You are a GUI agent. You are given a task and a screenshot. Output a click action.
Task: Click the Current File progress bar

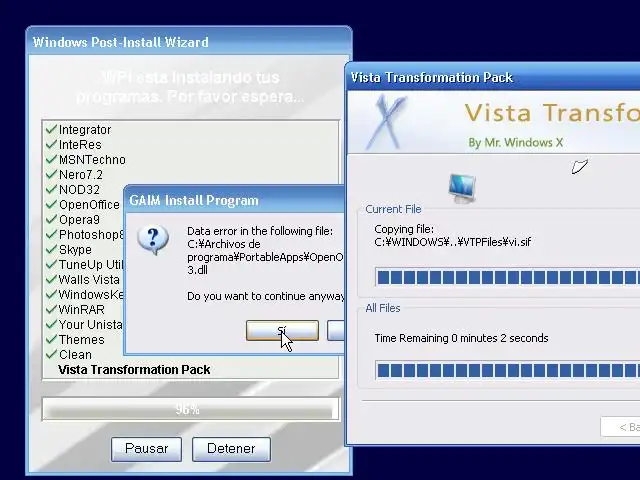pos(507,278)
